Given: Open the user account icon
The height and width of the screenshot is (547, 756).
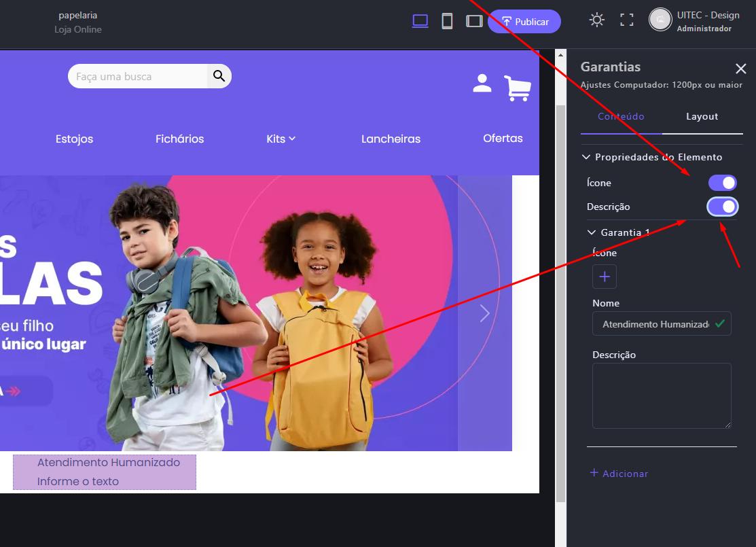Looking at the screenshot, I should click(x=482, y=84).
